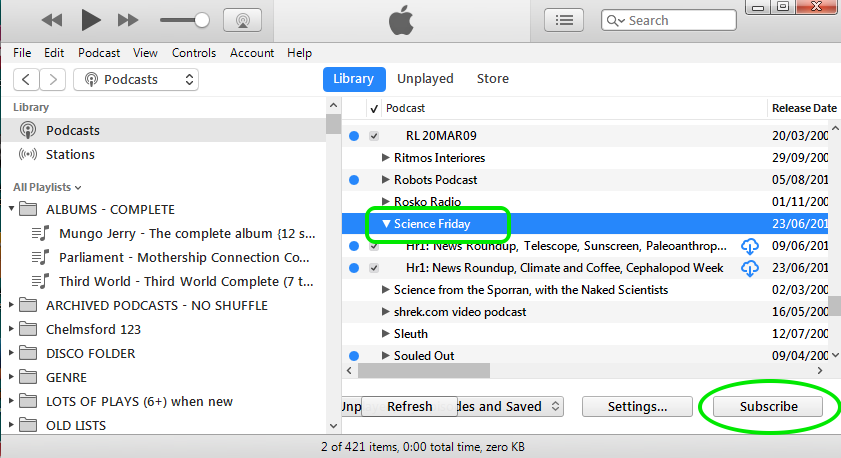The width and height of the screenshot is (841, 458).
Task: Open the Account menu
Action: click(x=252, y=53)
